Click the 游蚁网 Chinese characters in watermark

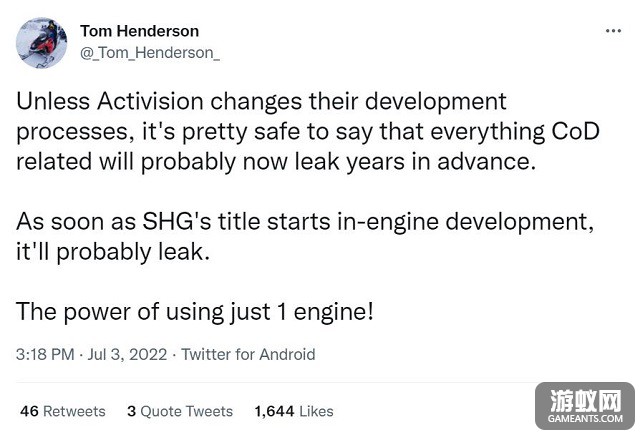click(x=585, y=401)
